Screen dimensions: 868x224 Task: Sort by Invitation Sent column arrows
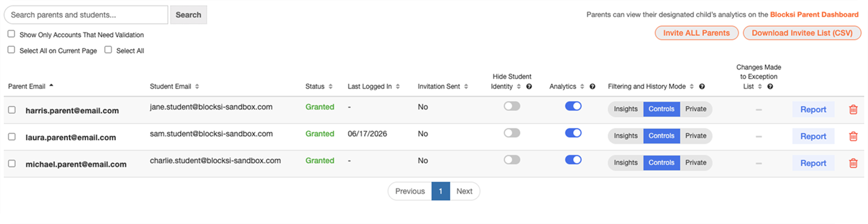(466, 87)
